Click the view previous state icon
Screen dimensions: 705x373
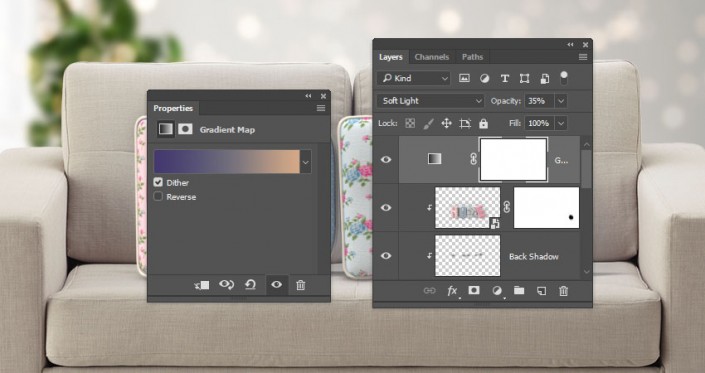(226, 285)
